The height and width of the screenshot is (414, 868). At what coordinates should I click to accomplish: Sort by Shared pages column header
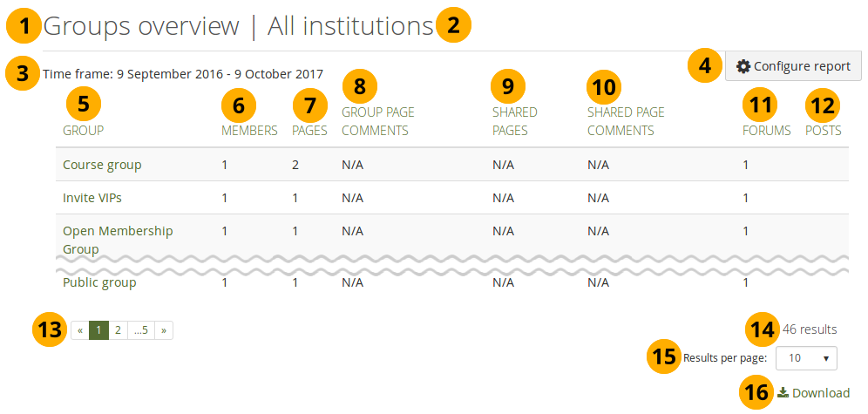[514, 122]
